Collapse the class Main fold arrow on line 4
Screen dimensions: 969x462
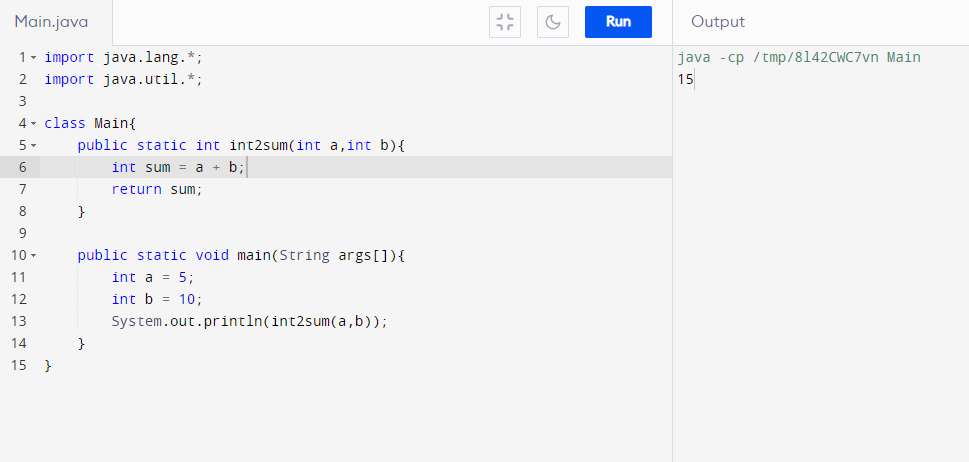(x=33, y=124)
